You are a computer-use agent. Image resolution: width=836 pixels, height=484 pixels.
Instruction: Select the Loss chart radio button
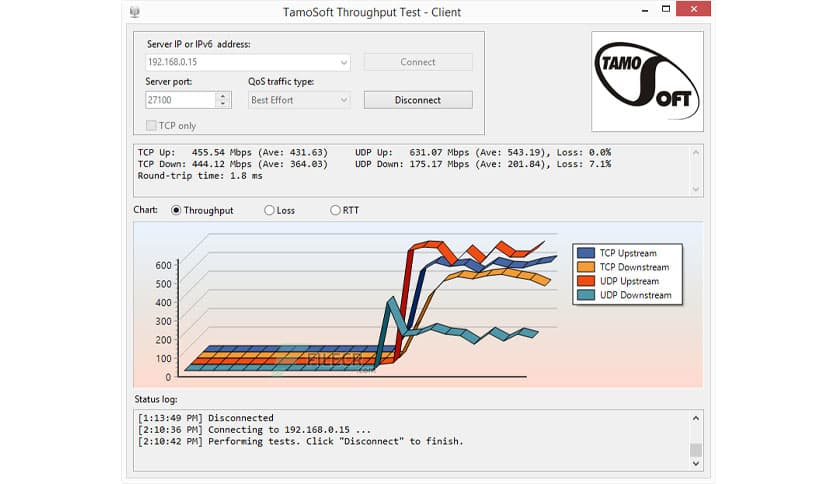click(x=269, y=210)
